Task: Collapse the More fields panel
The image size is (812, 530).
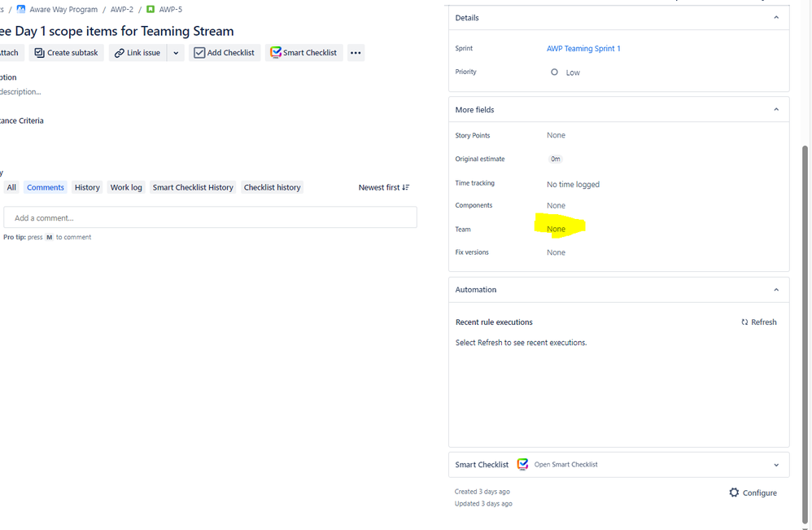Action: tap(776, 109)
